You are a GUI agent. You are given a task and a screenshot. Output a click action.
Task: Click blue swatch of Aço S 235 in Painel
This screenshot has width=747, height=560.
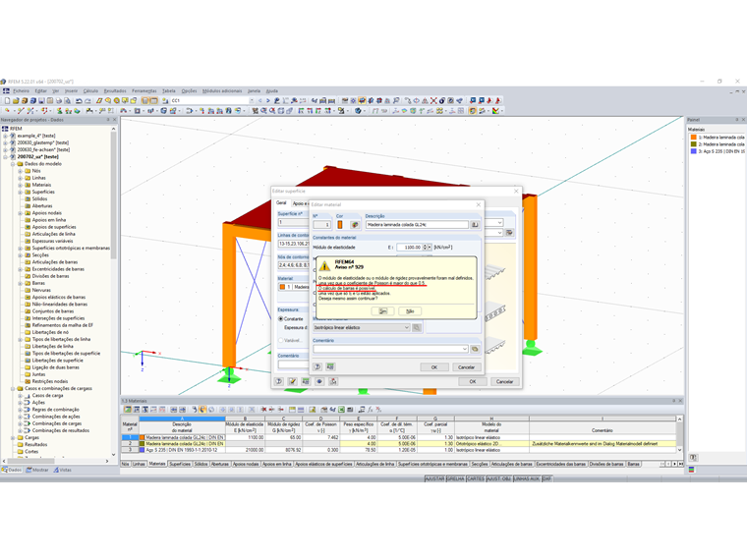tap(694, 151)
